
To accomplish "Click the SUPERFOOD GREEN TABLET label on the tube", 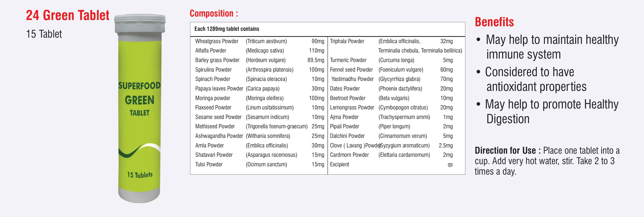I will 140,99.
